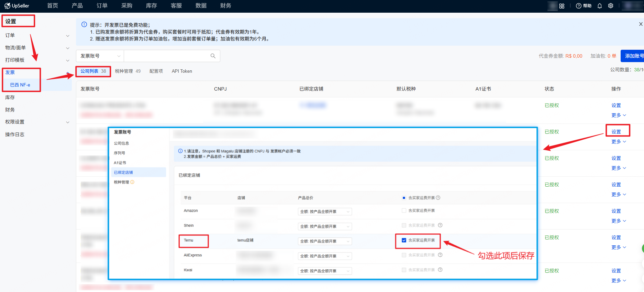
Task: Click the blue 添加账号 button
Action: [633, 56]
